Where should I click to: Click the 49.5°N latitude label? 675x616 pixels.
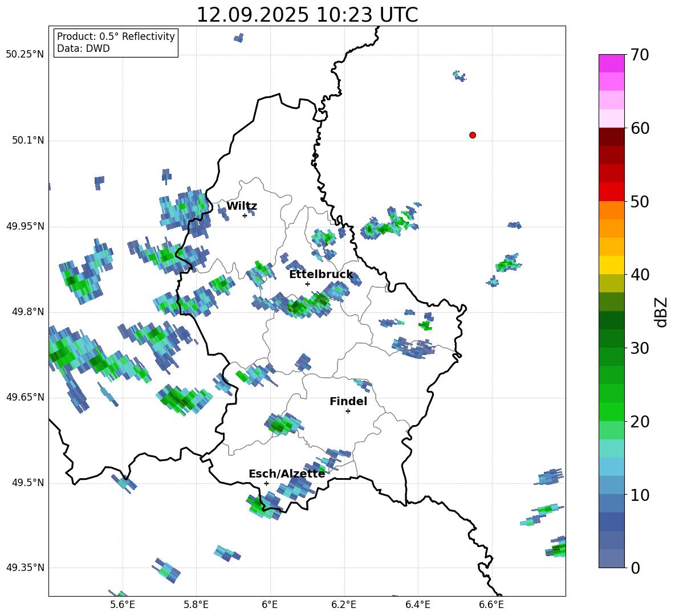[x=28, y=483]
